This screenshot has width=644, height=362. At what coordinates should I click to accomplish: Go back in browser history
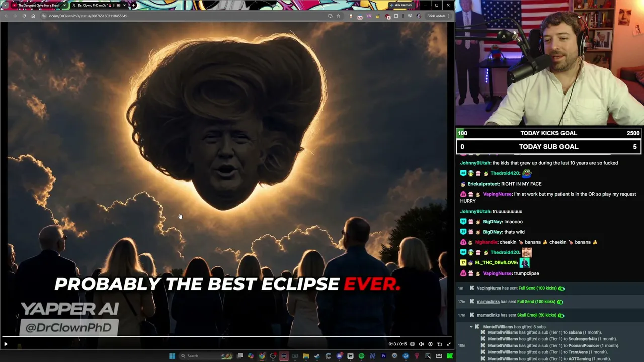tap(6, 16)
